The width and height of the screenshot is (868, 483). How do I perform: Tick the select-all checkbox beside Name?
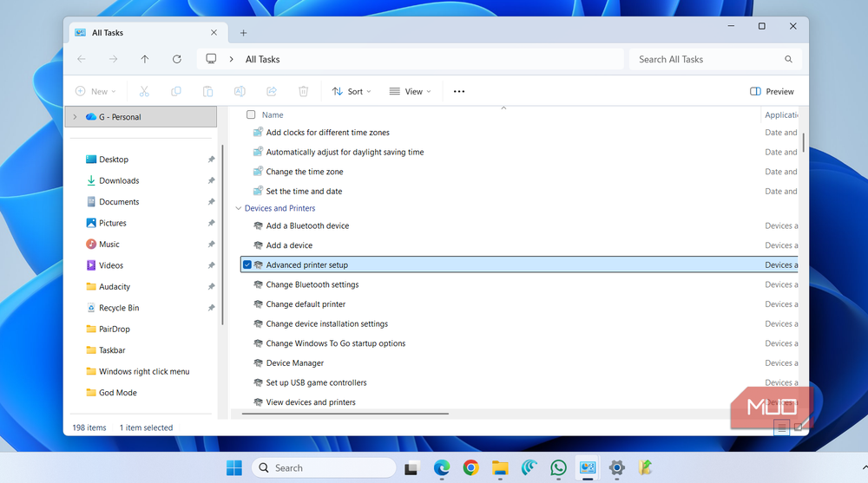point(251,114)
